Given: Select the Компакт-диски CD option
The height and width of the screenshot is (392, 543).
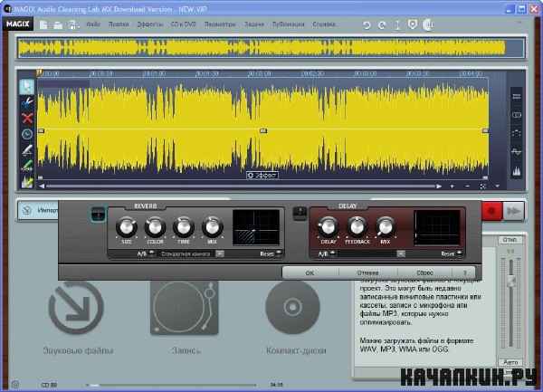Looking at the screenshot, I should coord(295,318).
